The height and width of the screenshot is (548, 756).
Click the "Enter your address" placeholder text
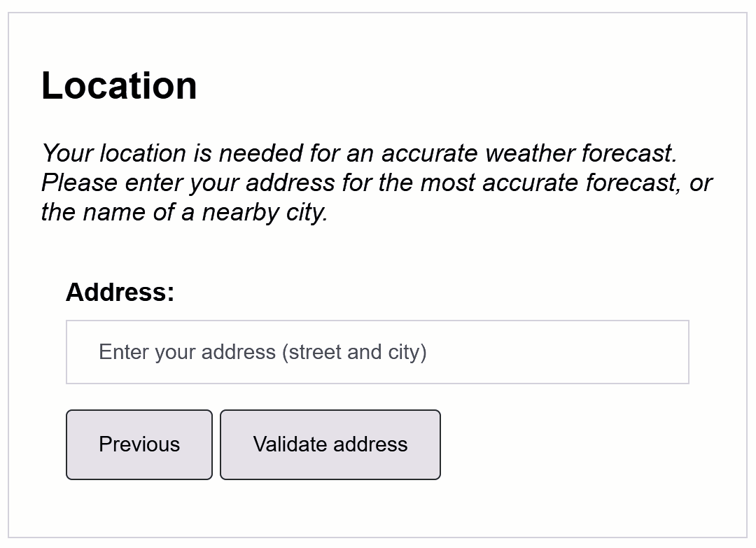pyautogui.click(x=262, y=352)
